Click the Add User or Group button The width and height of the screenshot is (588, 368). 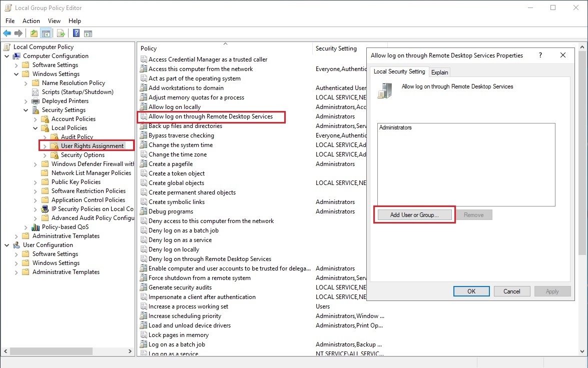click(x=414, y=215)
